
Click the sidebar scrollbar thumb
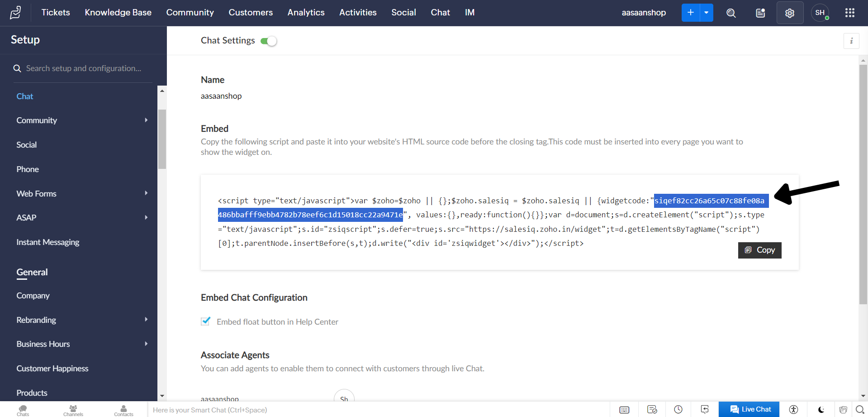click(x=162, y=139)
